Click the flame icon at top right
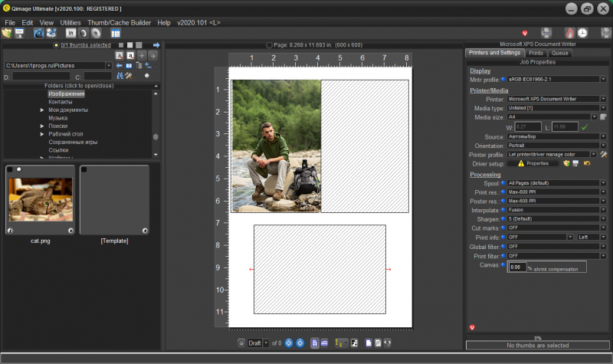 (569, 33)
